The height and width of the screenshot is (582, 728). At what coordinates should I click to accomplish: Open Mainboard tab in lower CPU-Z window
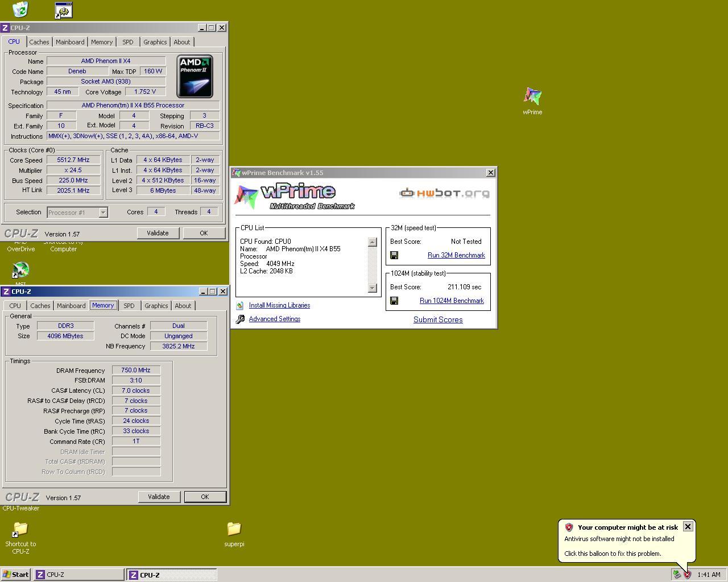pyautogui.click(x=71, y=306)
